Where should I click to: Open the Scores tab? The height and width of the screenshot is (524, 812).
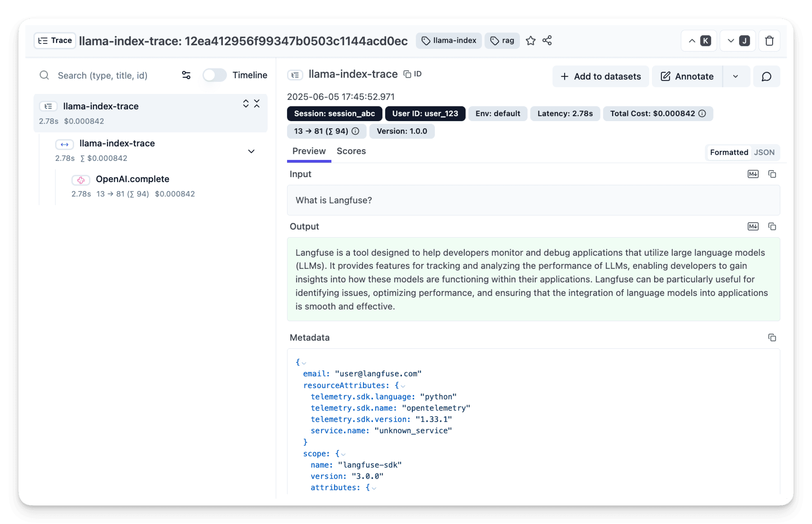point(351,151)
